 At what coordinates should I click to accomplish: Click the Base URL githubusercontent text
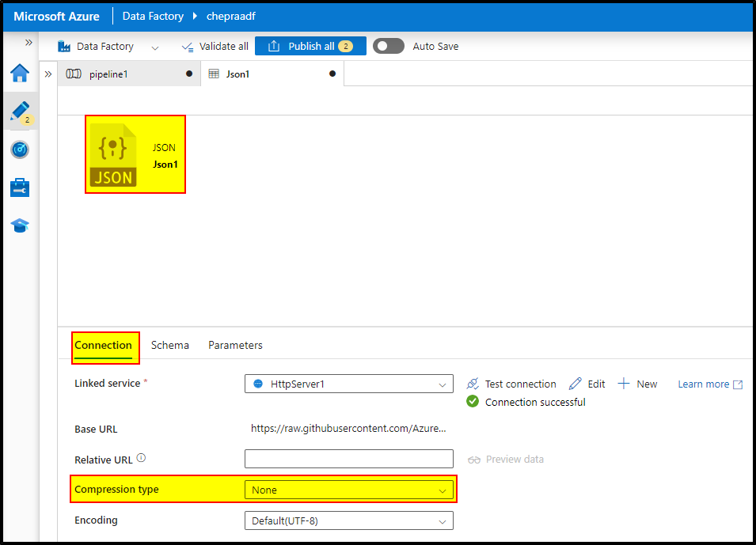(x=348, y=429)
